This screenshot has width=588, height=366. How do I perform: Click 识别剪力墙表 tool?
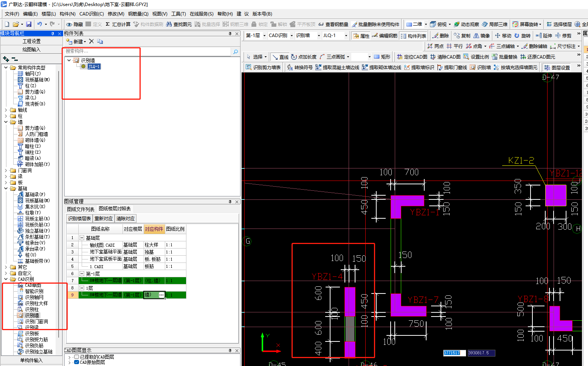pyautogui.click(x=263, y=67)
